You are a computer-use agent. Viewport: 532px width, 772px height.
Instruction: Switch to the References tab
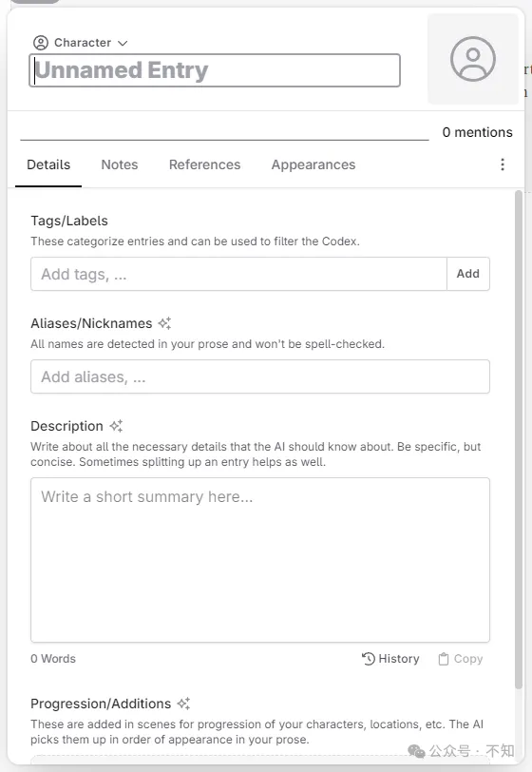[x=205, y=164]
